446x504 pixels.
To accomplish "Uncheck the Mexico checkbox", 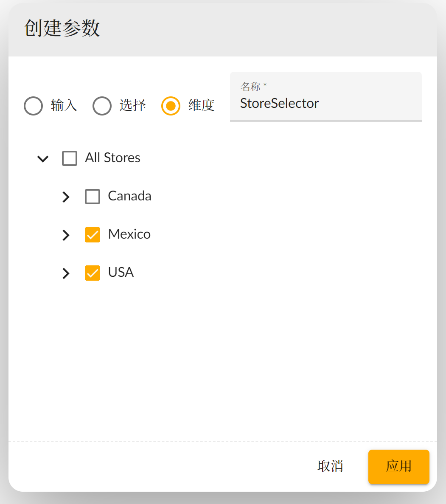I will pos(93,235).
